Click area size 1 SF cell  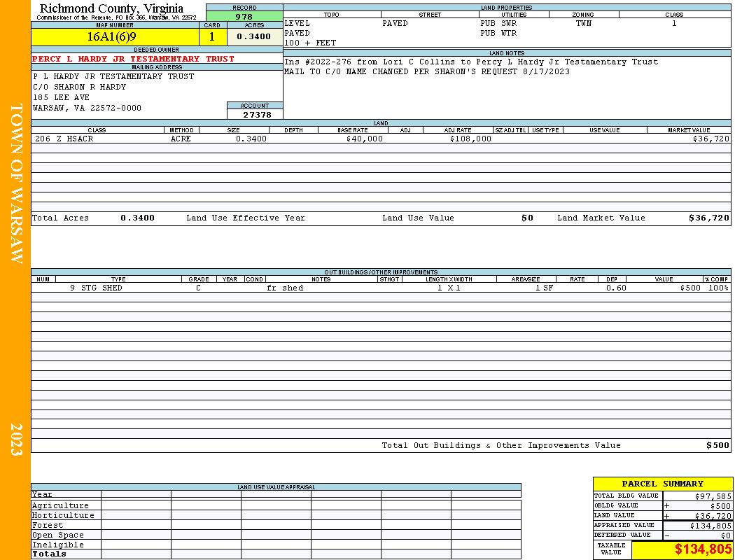point(544,288)
